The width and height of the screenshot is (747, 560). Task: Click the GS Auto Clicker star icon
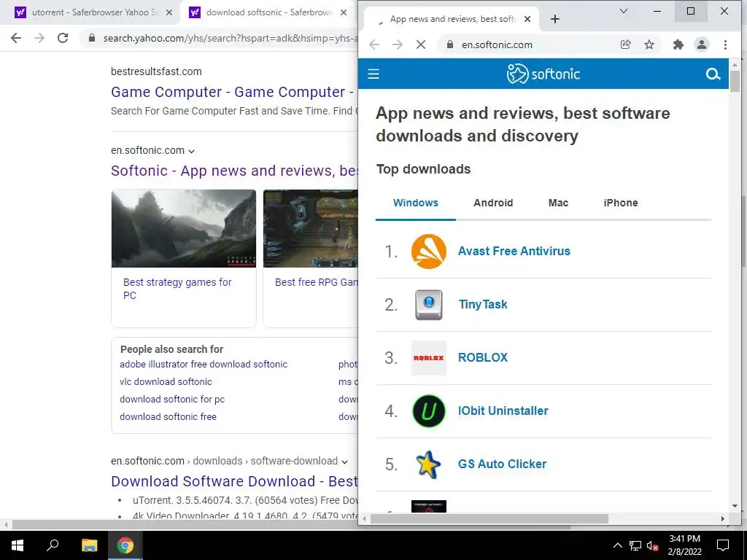427,464
